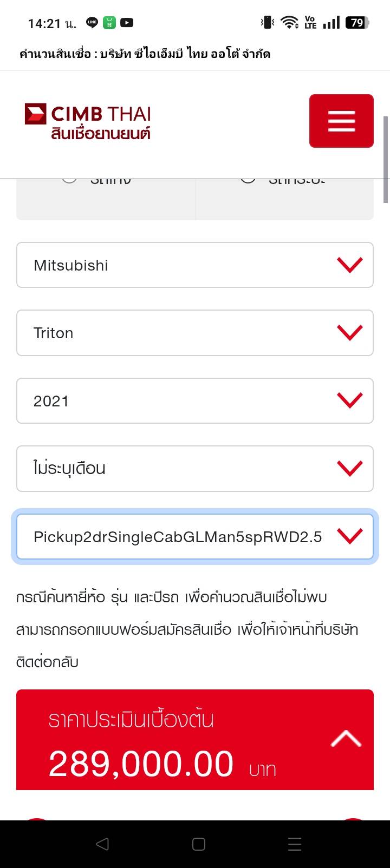Viewport: 390px width, 868px height.
Task: Tap the page scrollbar on the right
Action: coord(386,160)
